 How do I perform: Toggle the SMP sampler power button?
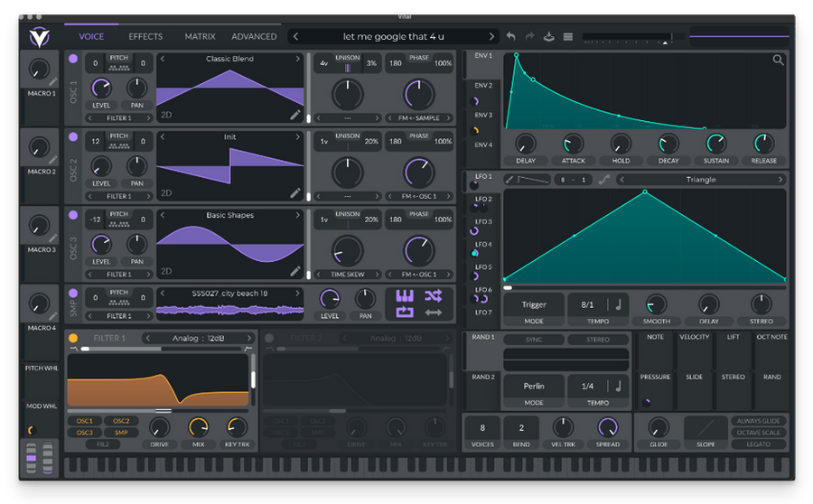pos(73,293)
